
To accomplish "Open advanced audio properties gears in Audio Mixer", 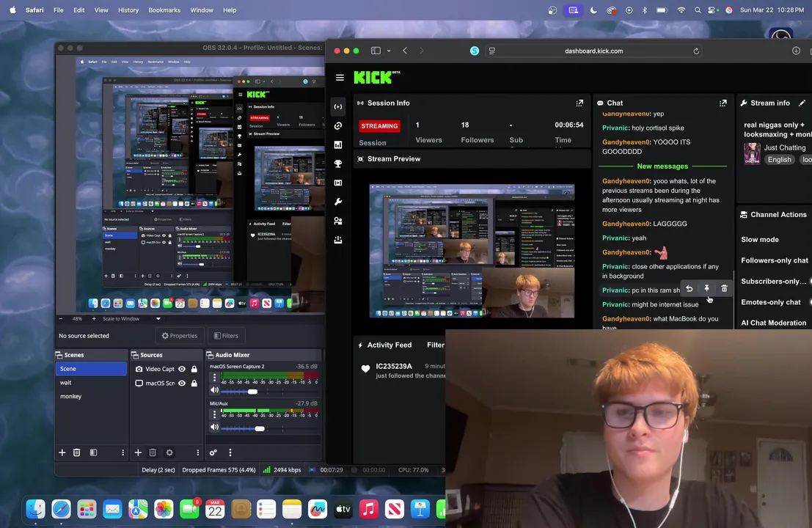I will [213, 452].
